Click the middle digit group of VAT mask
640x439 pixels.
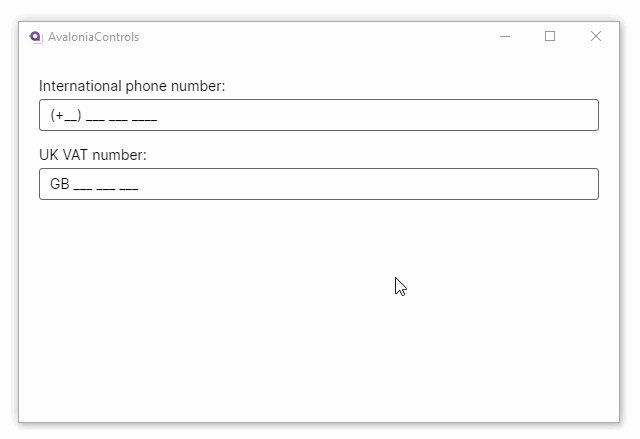[x=106, y=185]
